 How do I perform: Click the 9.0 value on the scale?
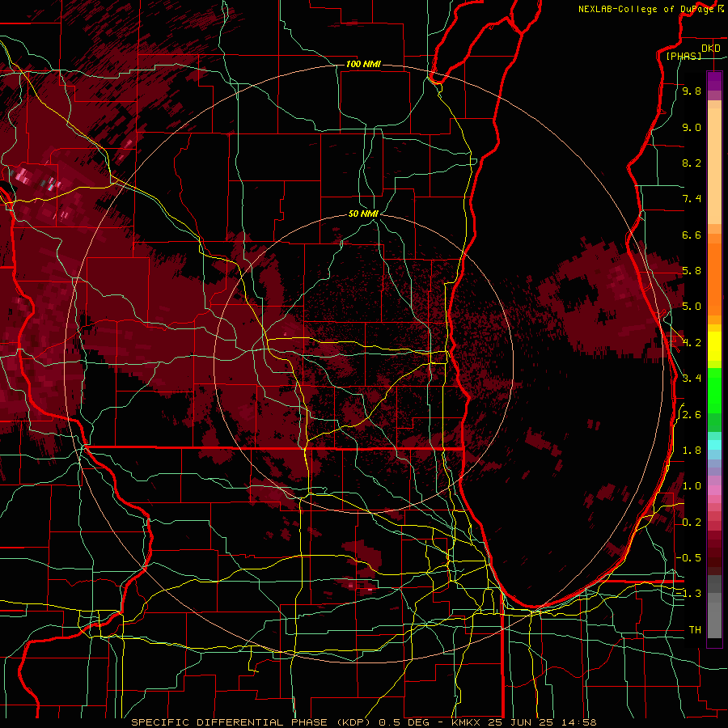coord(692,127)
